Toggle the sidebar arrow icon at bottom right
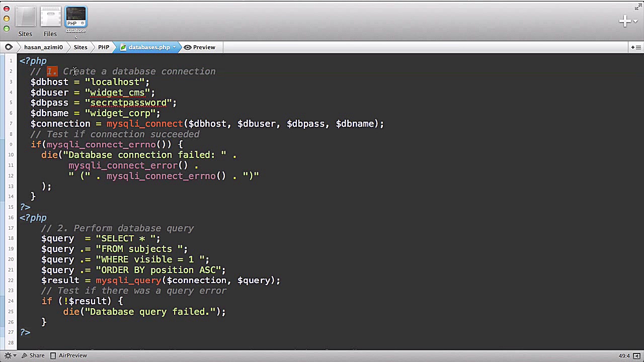Viewport: 644px width, 362px height. (x=636, y=355)
